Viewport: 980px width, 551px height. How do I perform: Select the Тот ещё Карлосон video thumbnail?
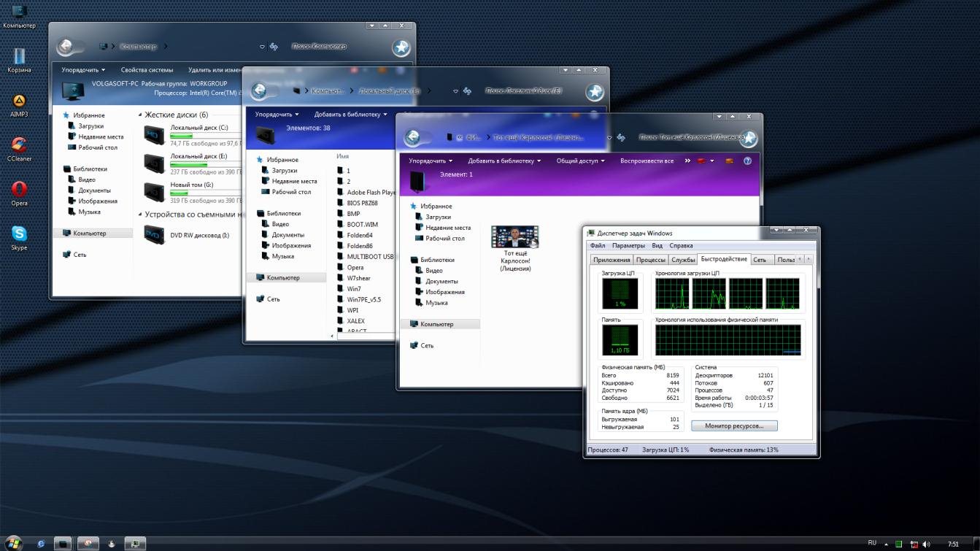tap(514, 238)
